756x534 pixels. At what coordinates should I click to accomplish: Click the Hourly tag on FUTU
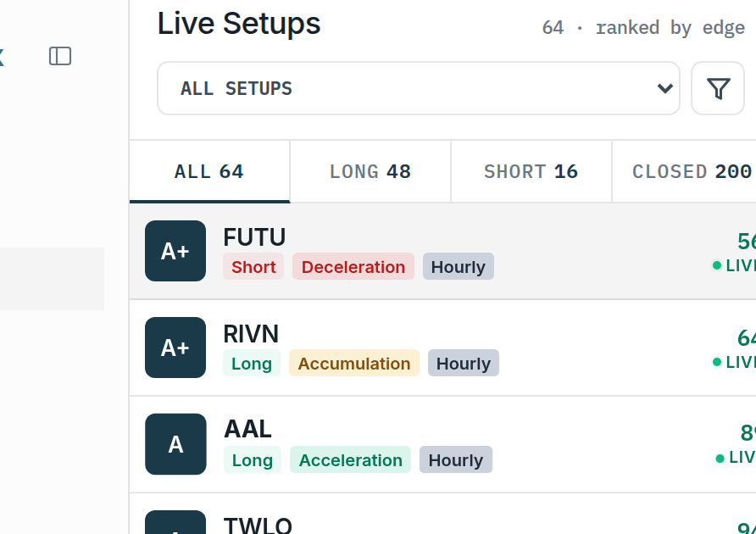[459, 267]
